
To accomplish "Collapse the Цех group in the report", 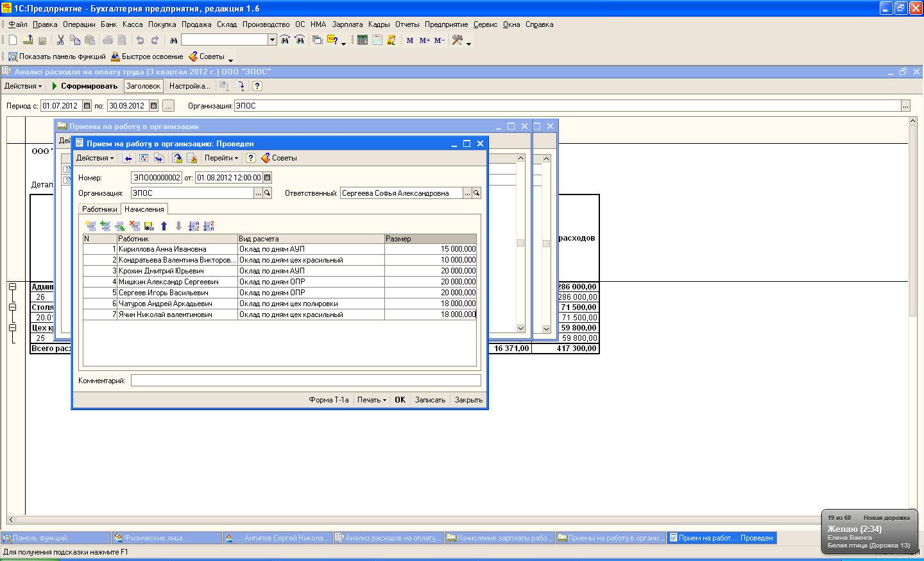I will coord(12,328).
